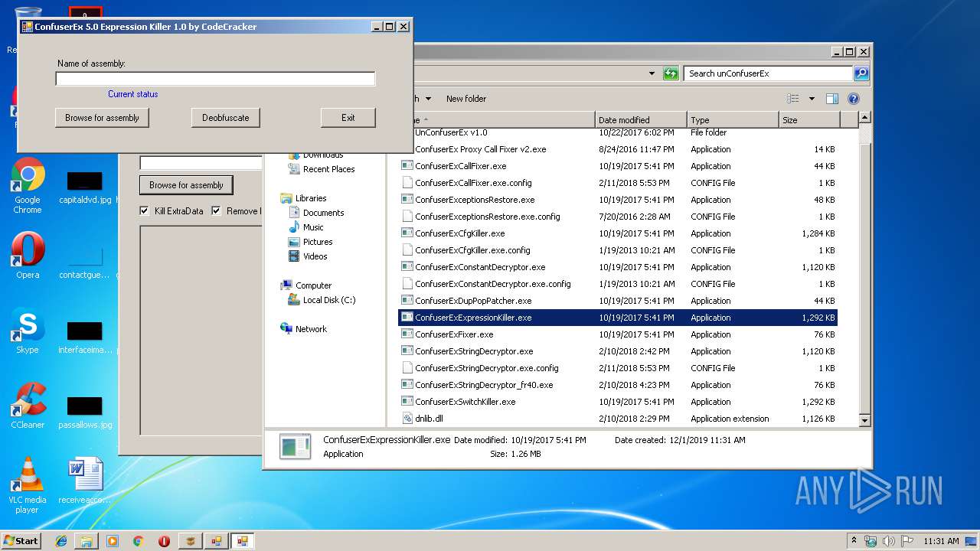Screen dimensions: 980x551
Task: Show hidden system tray icons
Action: 854,541
